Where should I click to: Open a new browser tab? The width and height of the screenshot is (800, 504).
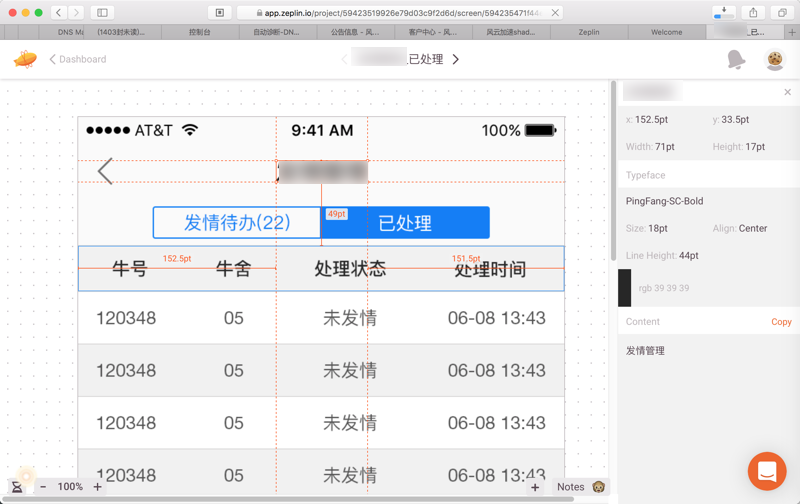791,32
